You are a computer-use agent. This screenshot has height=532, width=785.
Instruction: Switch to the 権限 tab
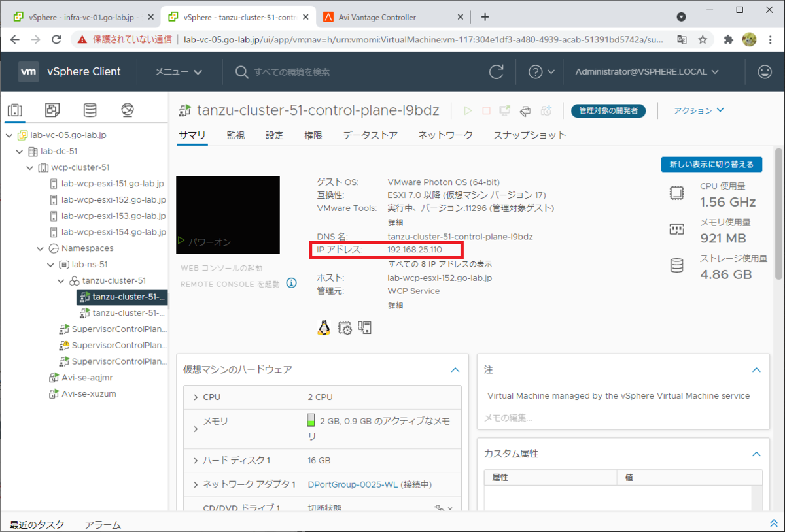coord(313,135)
